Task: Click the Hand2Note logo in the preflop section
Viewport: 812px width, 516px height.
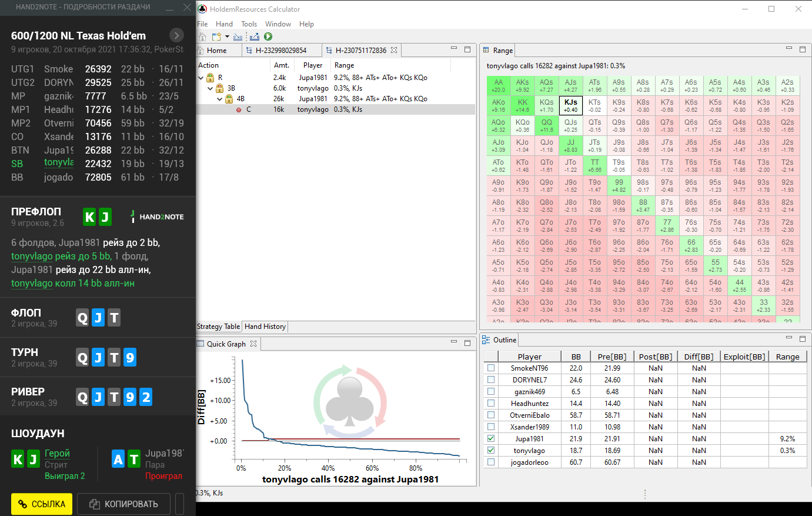Action: [x=158, y=217]
